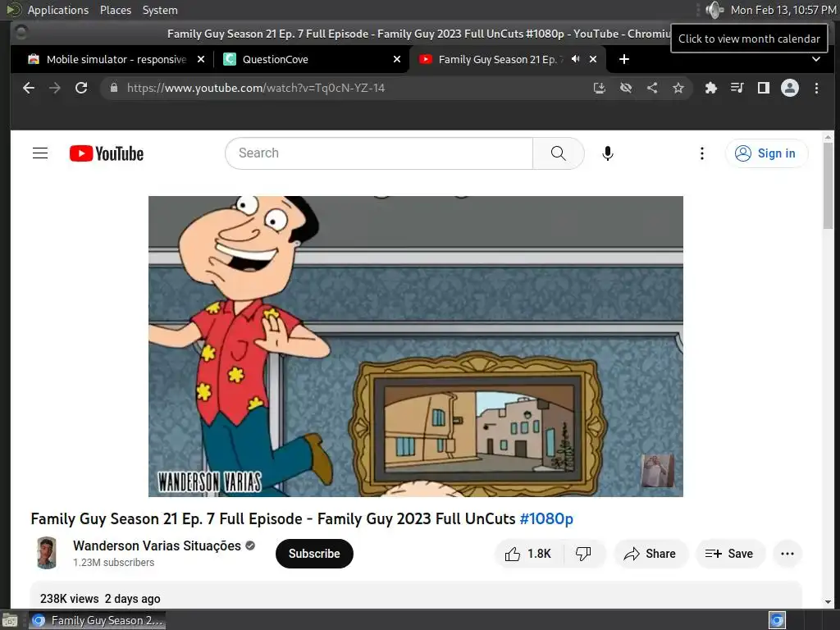Save the video to a playlist
The image size is (840, 630).
pyautogui.click(x=729, y=554)
